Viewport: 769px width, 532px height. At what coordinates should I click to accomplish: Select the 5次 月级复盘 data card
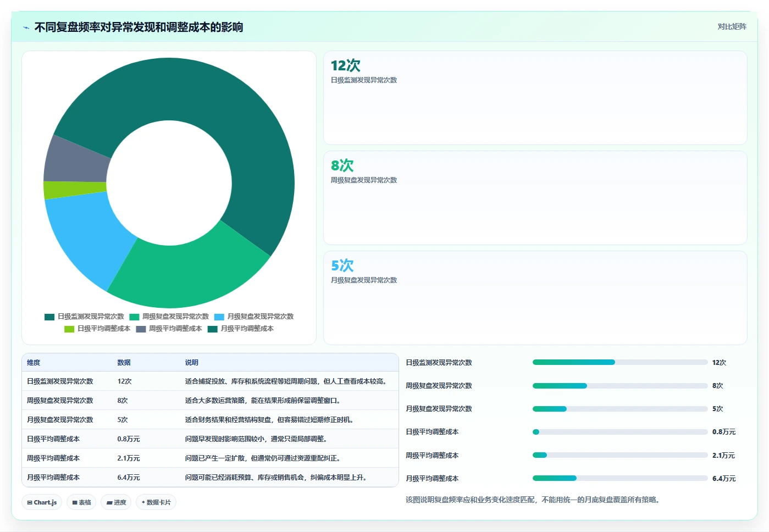[x=535, y=298]
